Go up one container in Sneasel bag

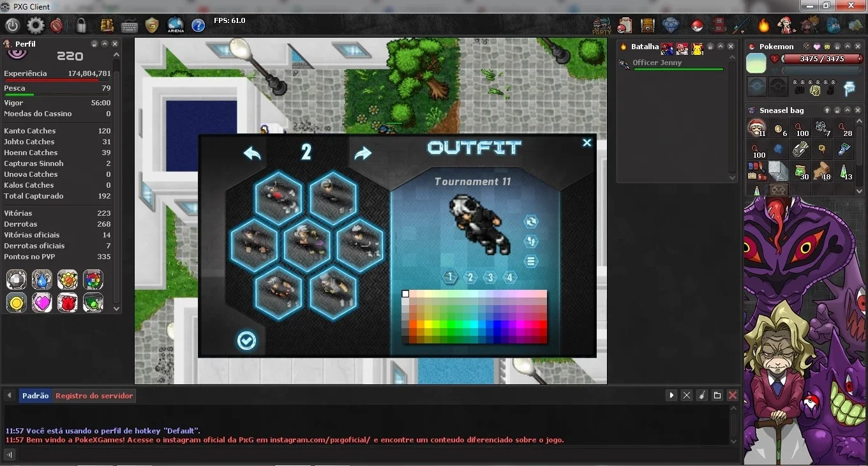(827, 110)
